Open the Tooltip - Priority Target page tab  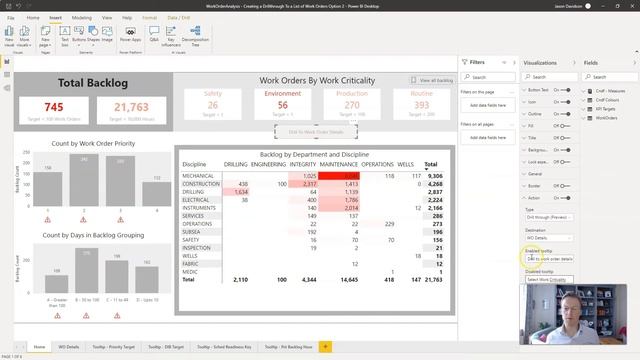[113, 347]
